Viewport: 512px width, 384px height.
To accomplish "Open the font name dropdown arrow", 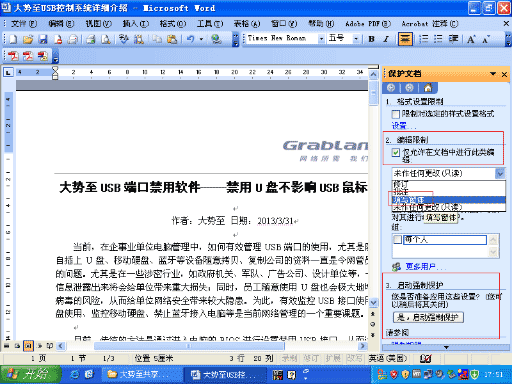I will [321, 39].
